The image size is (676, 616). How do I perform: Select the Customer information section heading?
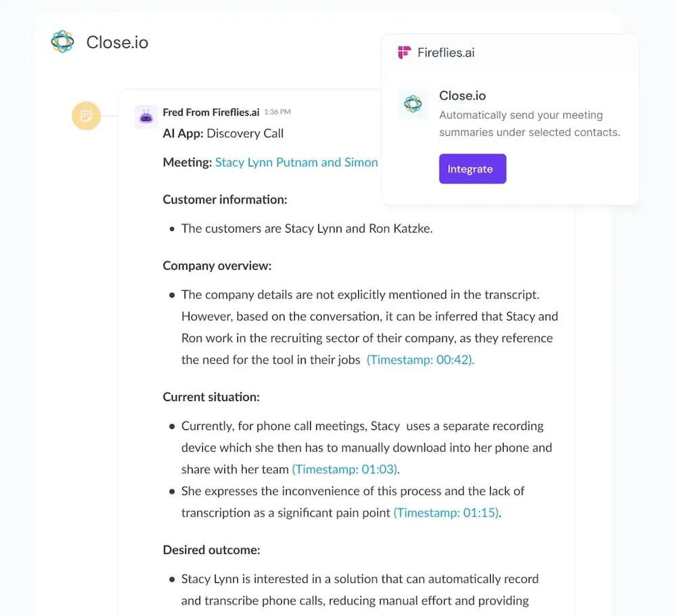[224, 199]
